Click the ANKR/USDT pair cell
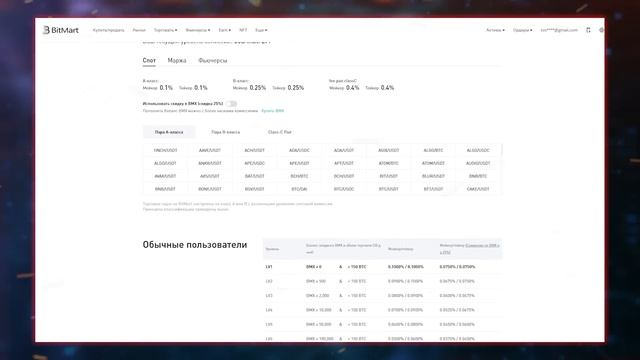The width and height of the screenshot is (640, 360). [210, 163]
